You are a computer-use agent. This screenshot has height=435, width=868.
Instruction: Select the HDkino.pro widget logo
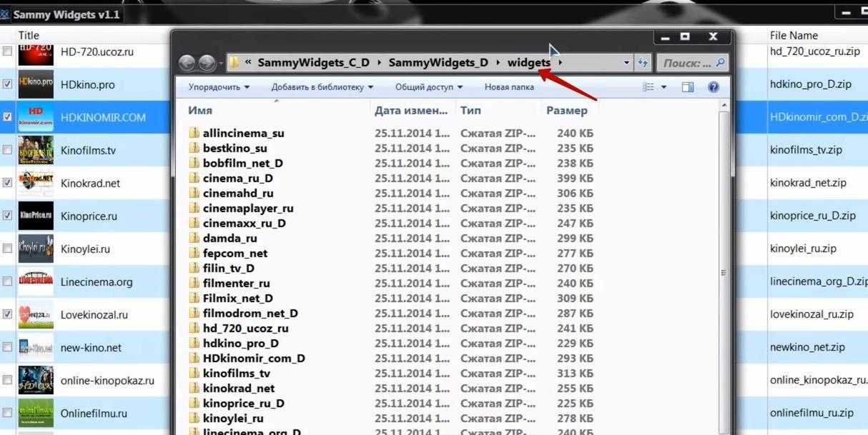tap(36, 84)
